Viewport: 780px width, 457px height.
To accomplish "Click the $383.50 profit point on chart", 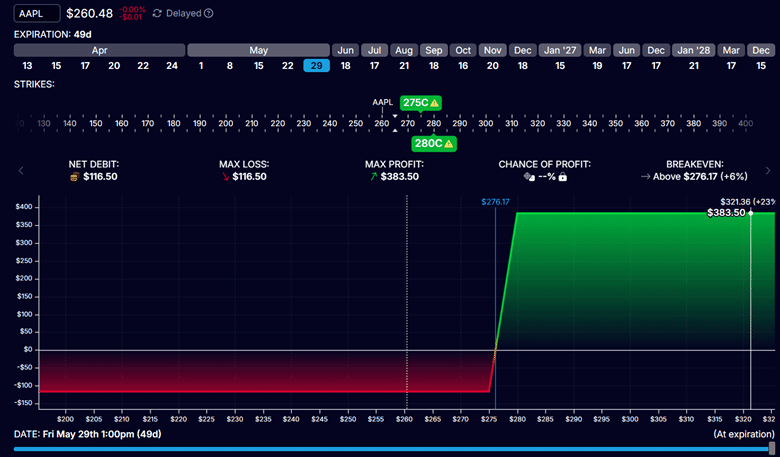I will [751, 213].
